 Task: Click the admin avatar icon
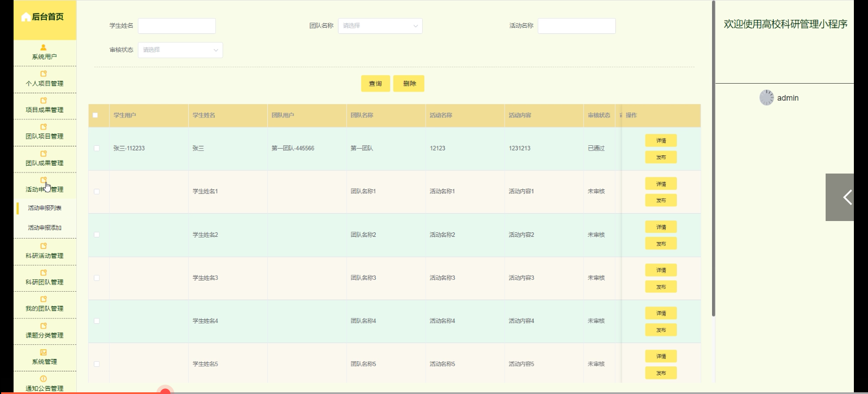click(767, 97)
